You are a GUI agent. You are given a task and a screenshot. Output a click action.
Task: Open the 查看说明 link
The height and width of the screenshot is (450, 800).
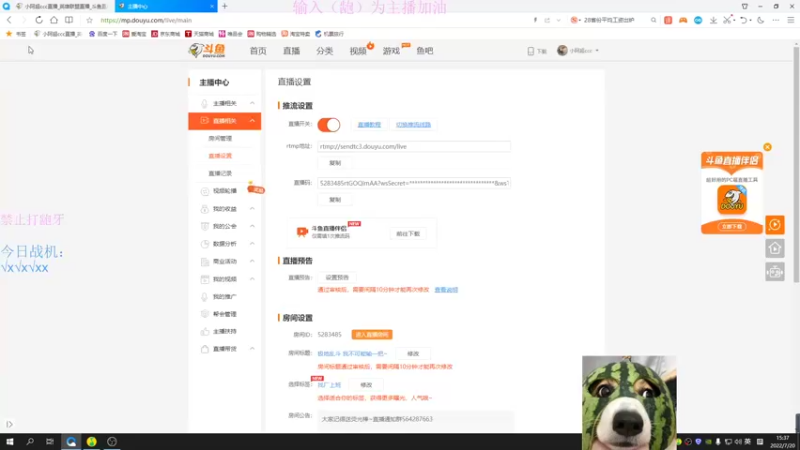[446, 290]
